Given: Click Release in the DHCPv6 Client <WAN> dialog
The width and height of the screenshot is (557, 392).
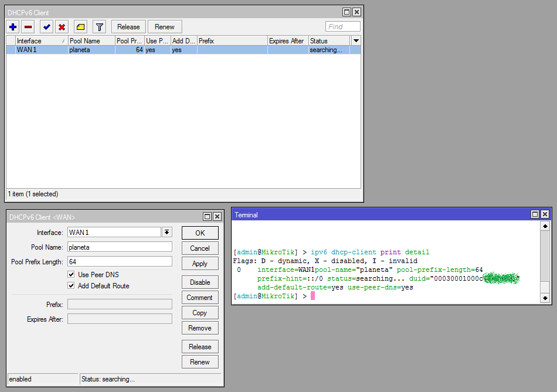Looking at the screenshot, I should pyautogui.click(x=200, y=347).
